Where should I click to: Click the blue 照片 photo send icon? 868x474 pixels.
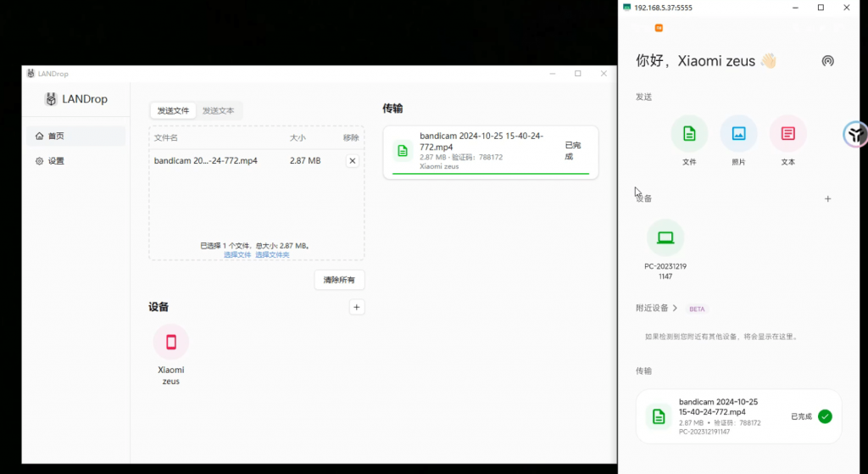738,133
